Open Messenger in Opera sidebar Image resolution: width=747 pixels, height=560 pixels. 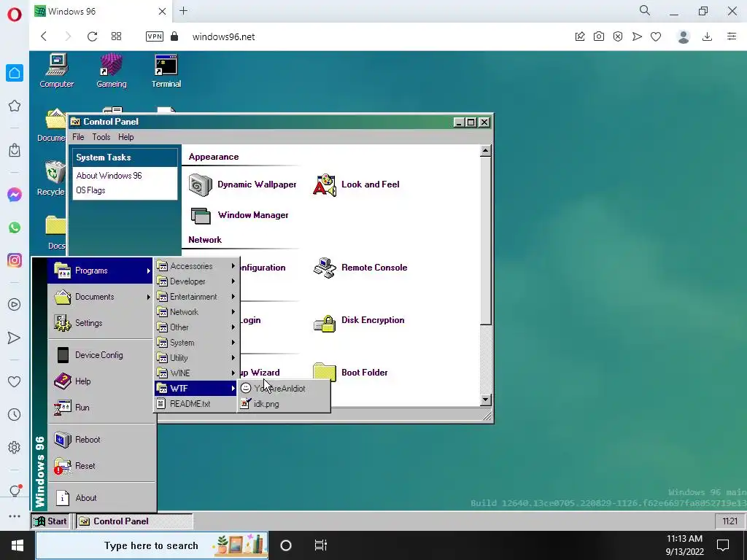15,195
